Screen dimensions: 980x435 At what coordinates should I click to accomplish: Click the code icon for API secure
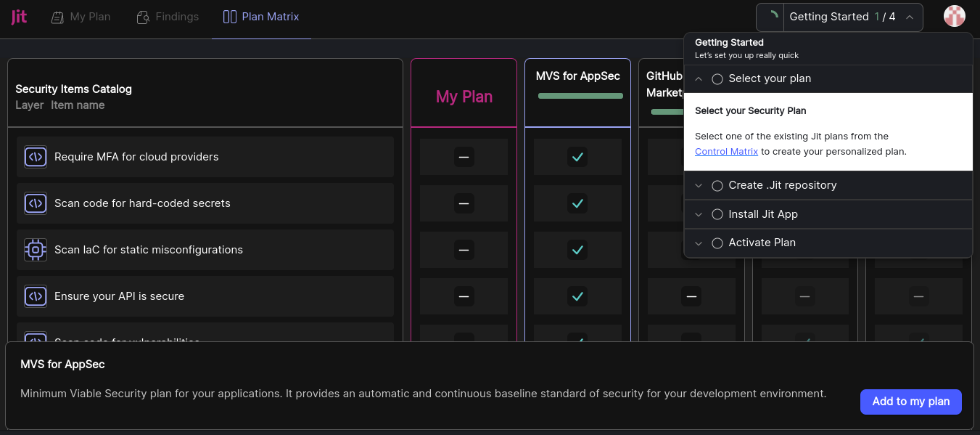[x=36, y=296]
